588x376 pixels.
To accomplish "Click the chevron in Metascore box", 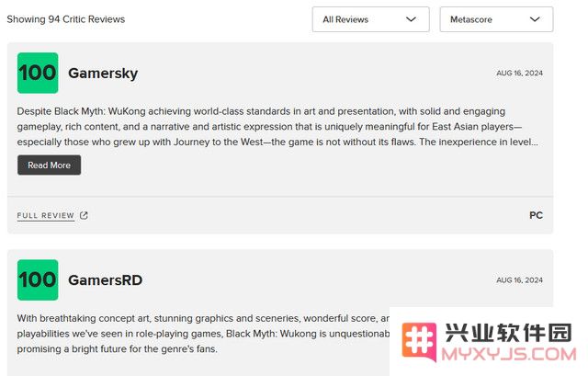I will pyautogui.click(x=535, y=19).
